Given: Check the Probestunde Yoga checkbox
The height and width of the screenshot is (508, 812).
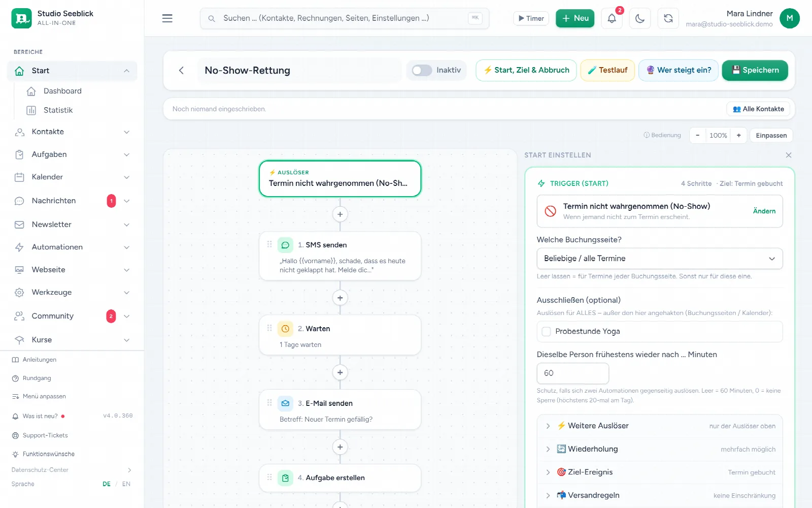Looking at the screenshot, I should 547,331.
